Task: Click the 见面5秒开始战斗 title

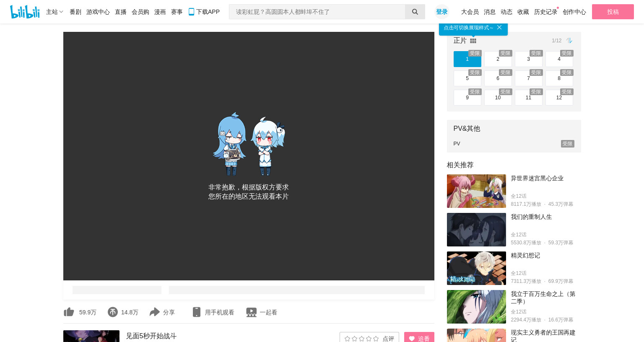Action: [x=151, y=336]
